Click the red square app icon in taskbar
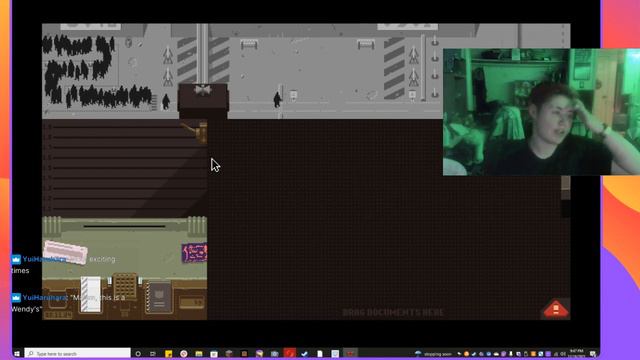The width and height of the screenshot is (640, 360). (289, 353)
